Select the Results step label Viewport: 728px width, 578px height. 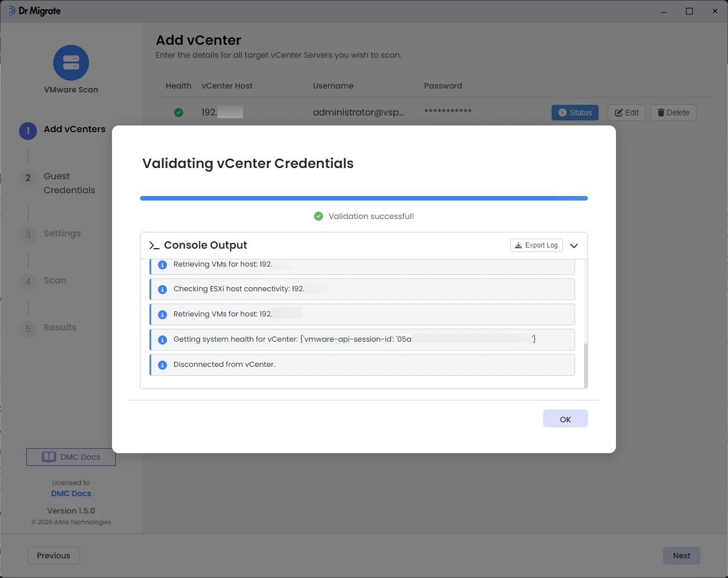tap(60, 327)
